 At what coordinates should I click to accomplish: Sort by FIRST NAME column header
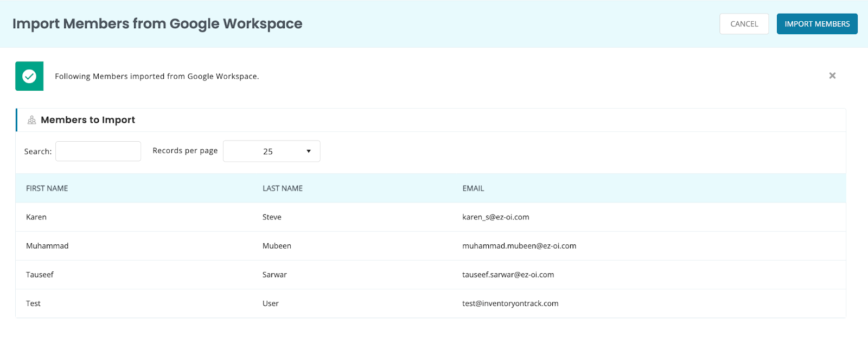[x=47, y=188]
